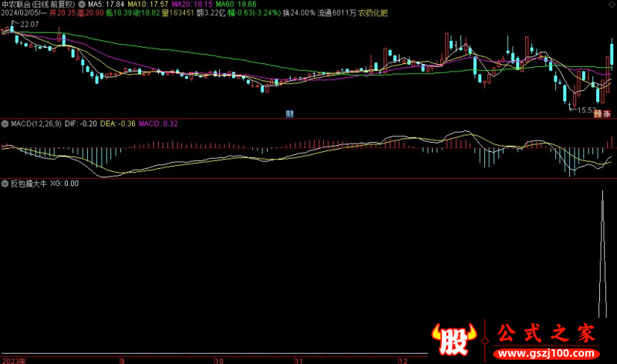Click the 2023年 label on time axis
The width and height of the screenshot is (617, 364).
click(14, 360)
